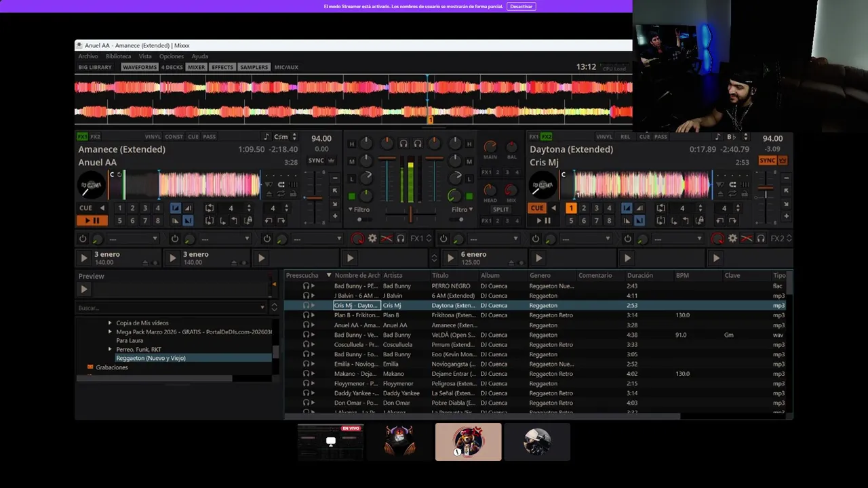Screen dimensions: 868x488
Task: Adjust the Amanece deck pitch slider
Action: (313, 198)
